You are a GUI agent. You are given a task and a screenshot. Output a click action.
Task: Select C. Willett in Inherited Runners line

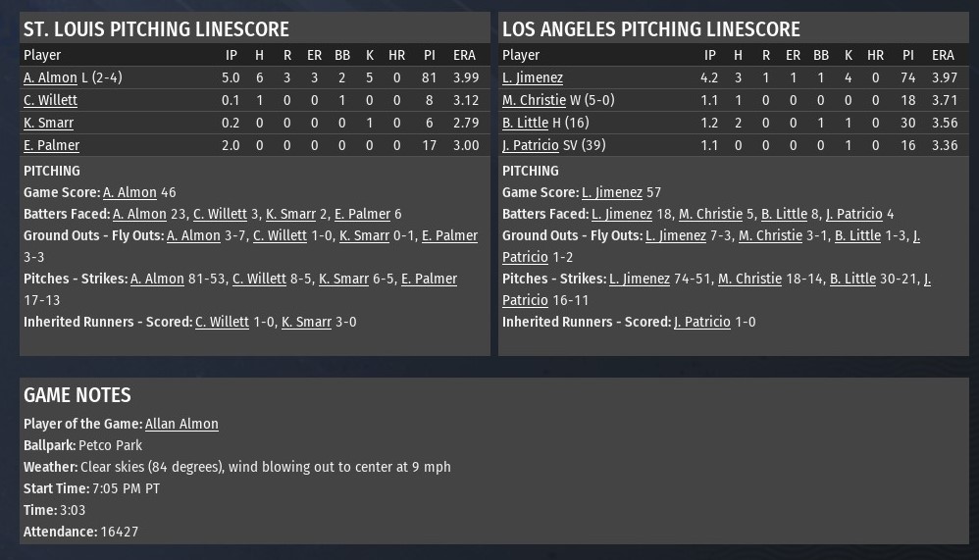[222, 322]
